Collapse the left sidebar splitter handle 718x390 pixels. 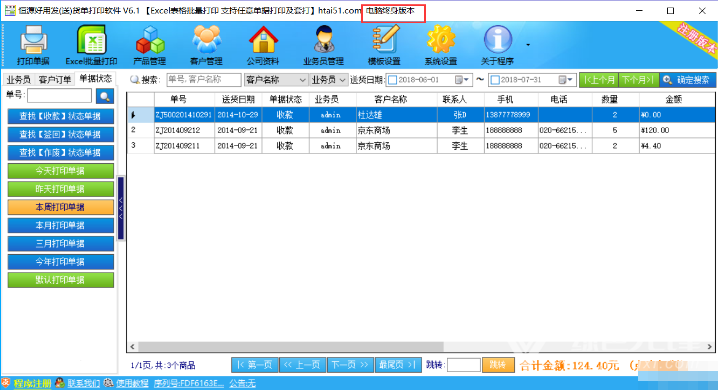121,208
